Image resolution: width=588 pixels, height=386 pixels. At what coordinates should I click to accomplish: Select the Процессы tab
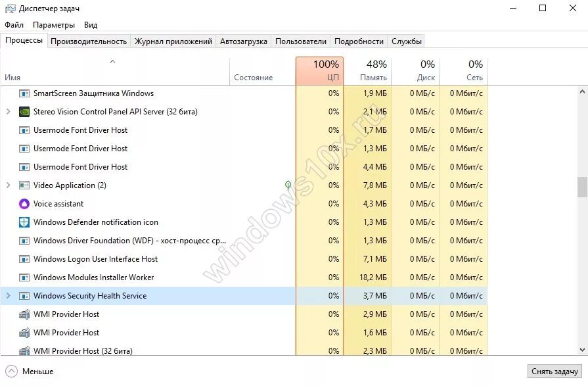(24, 40)
